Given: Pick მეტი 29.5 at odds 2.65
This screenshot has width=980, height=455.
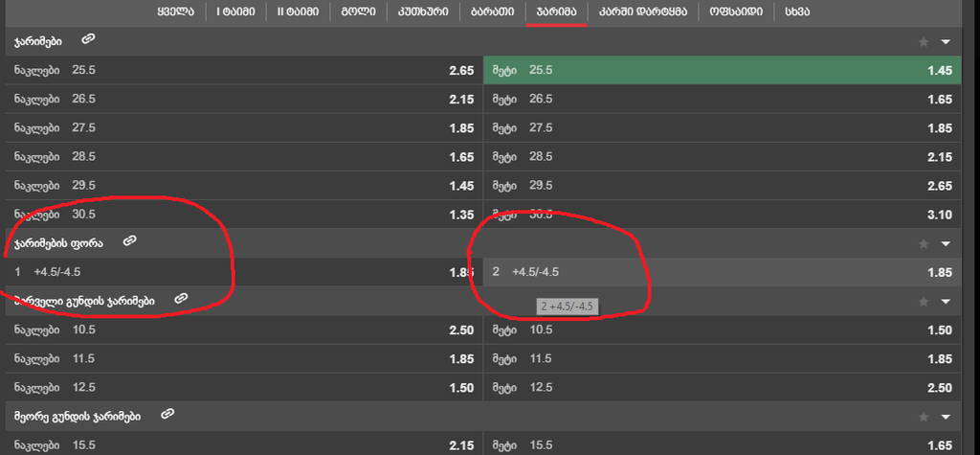Looking at the screenshot, I should [x=723, y=185].
